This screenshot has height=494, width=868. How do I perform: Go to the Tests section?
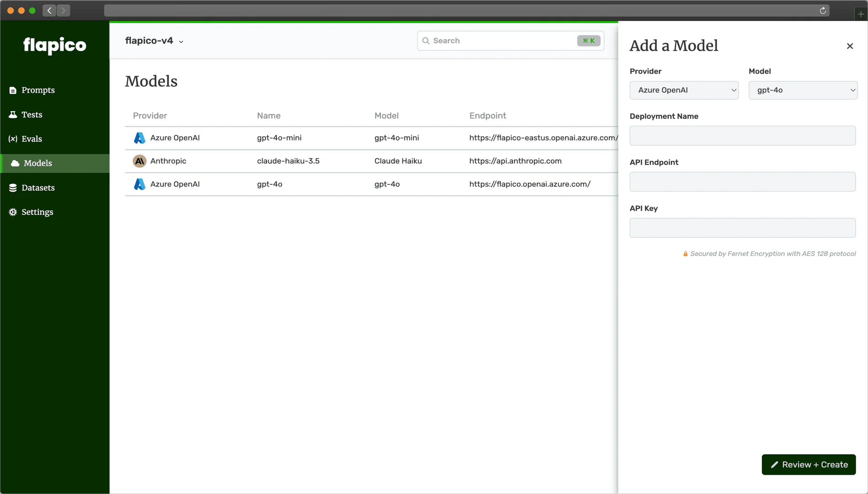32,114
